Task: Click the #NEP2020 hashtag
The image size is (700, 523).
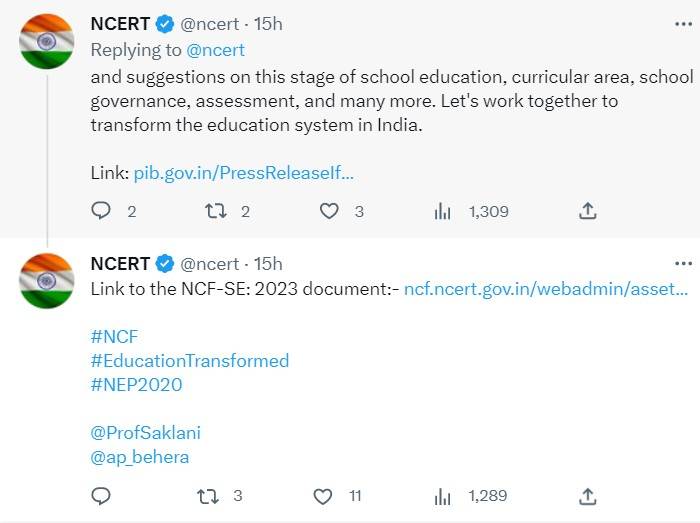Action: 136,384
